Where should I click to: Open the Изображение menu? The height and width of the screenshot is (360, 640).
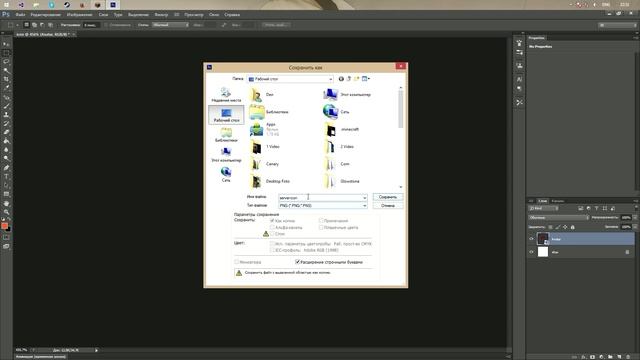[79, 15]
